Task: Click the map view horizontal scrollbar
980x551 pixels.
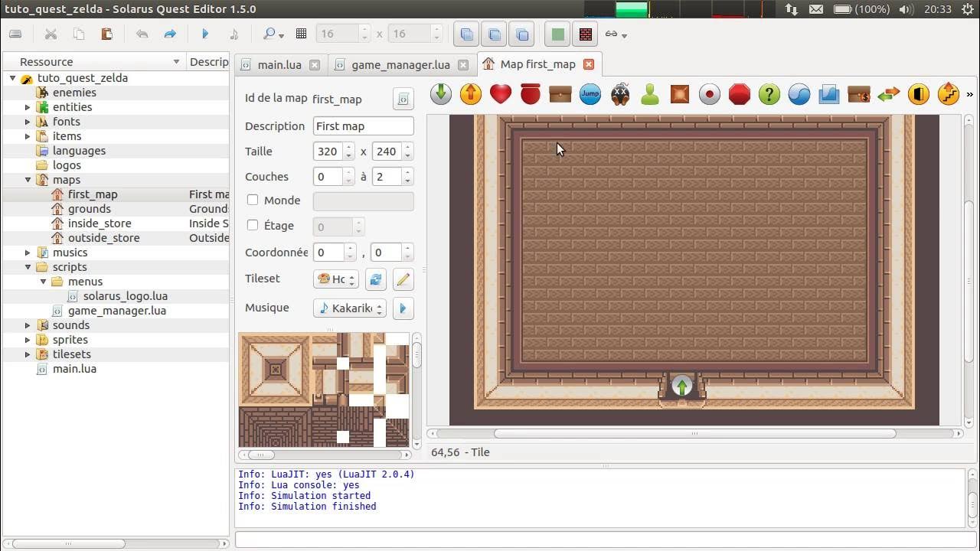Action: tap(694, 433)
